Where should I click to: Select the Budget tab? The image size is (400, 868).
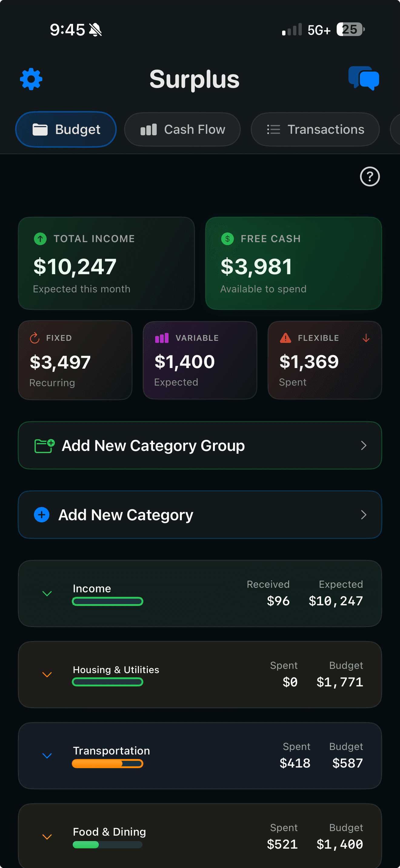[66, 129]
